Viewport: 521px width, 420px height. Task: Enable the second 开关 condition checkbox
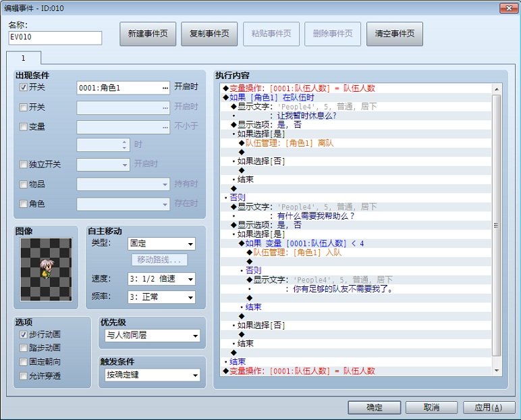point(23,107)
